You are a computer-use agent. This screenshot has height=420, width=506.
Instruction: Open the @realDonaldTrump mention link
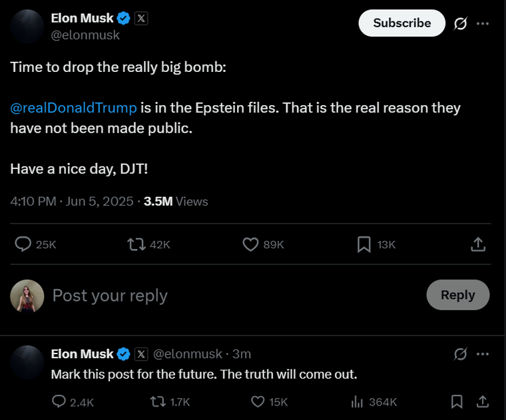point(74,108)
